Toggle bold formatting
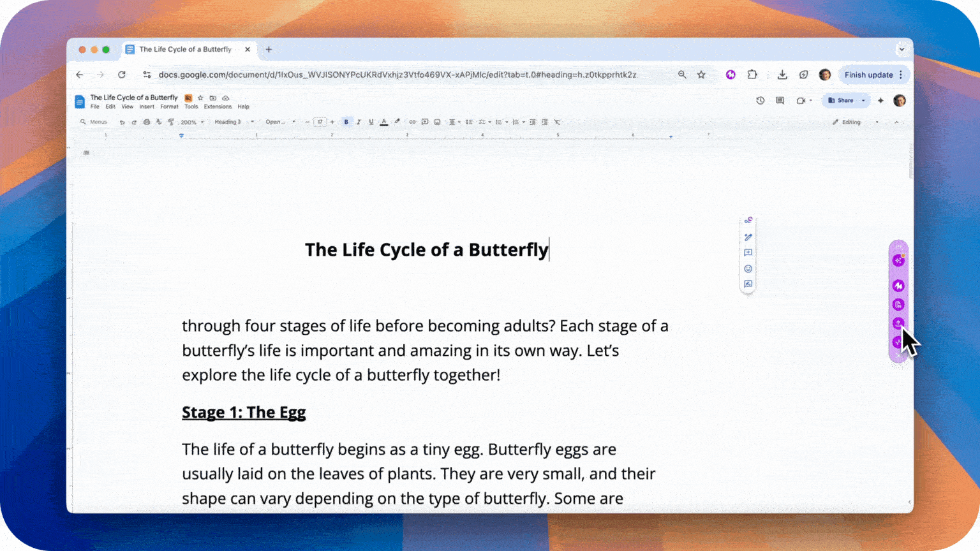Screen dimensions: 980x551 coord(346,122)
